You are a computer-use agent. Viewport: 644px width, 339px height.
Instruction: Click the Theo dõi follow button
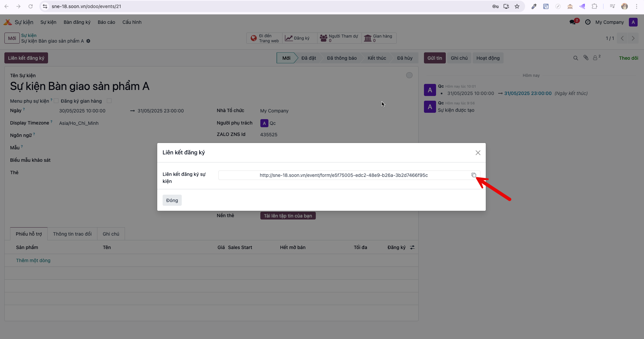629,58
